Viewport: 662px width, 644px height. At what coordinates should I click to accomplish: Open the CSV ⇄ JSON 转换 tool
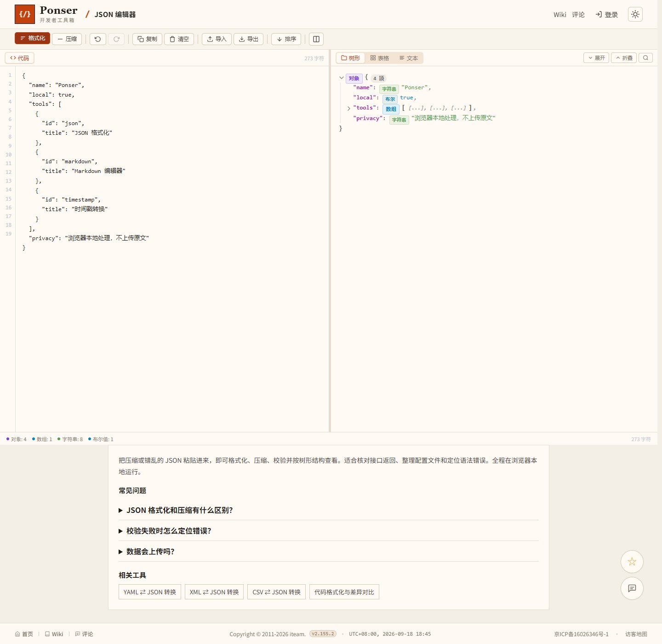(x=276, y=592)
